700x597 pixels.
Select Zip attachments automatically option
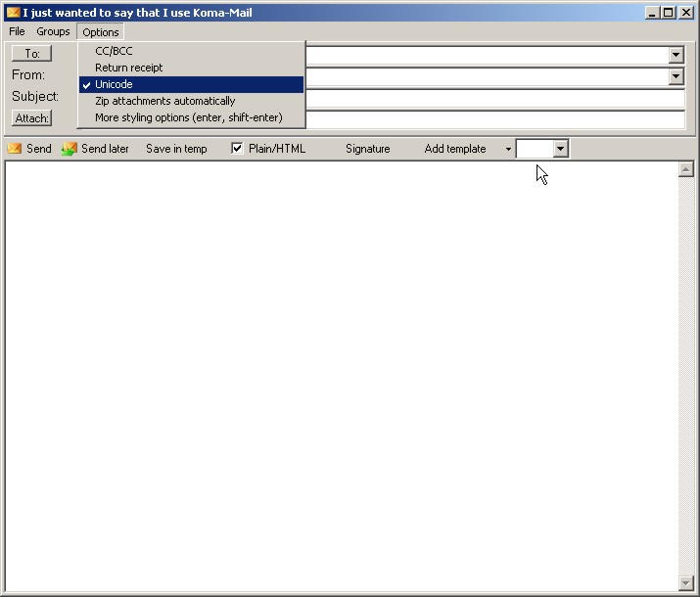pyautogui.click(x=191, y=101)
